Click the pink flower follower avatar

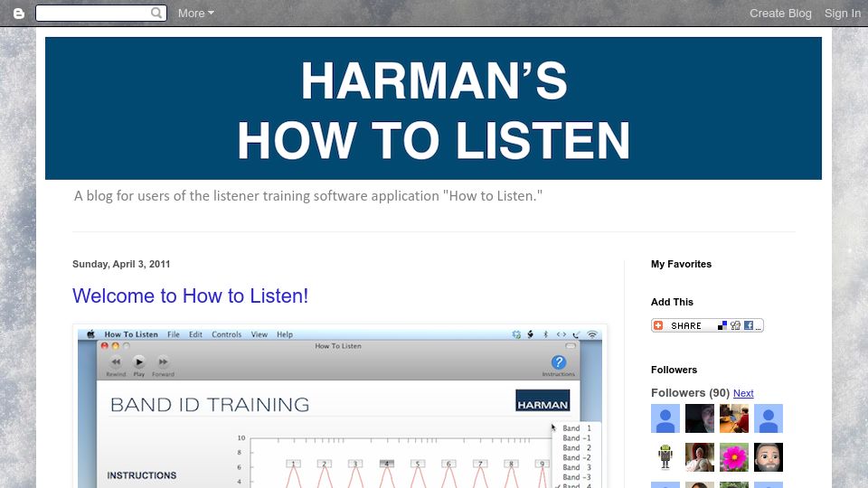tap(734, 457)
